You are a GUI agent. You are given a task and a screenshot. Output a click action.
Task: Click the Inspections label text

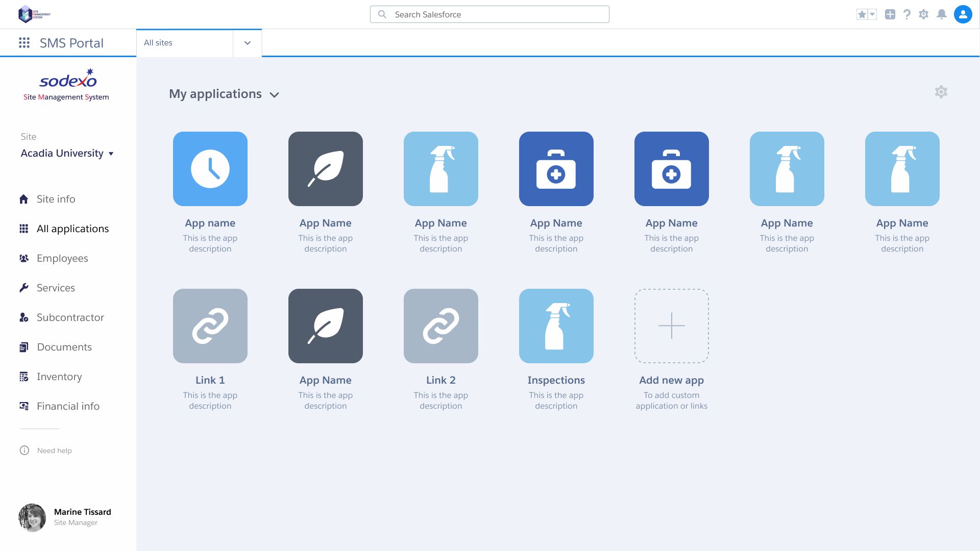(556, 380)
